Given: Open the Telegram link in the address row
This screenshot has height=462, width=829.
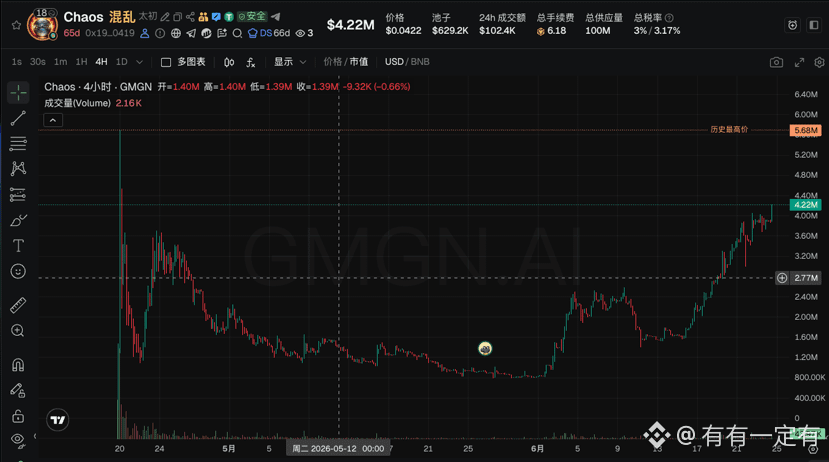Looking at the screenshot, I should [191, 33].
